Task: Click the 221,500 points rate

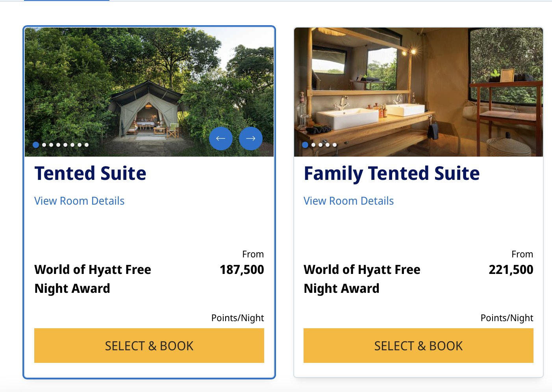Action: [x=511, y=270]
